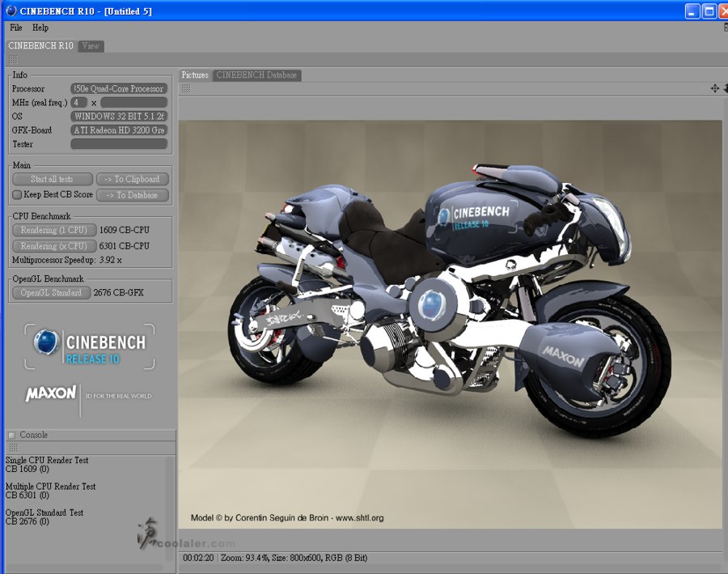The width and height of the screenshot is (728, 574).
Task: Click the MHz core count field showing 4
Action: [79, 102]
